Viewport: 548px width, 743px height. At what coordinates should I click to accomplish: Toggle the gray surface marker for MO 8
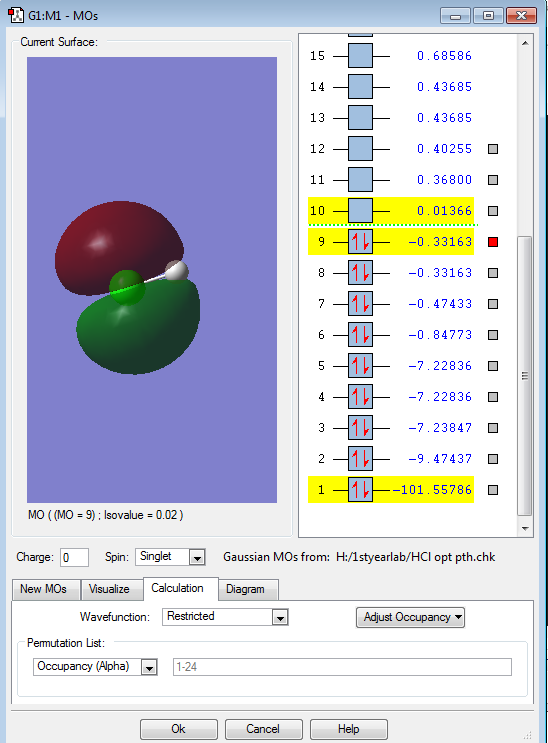click(x=493, y=273)
